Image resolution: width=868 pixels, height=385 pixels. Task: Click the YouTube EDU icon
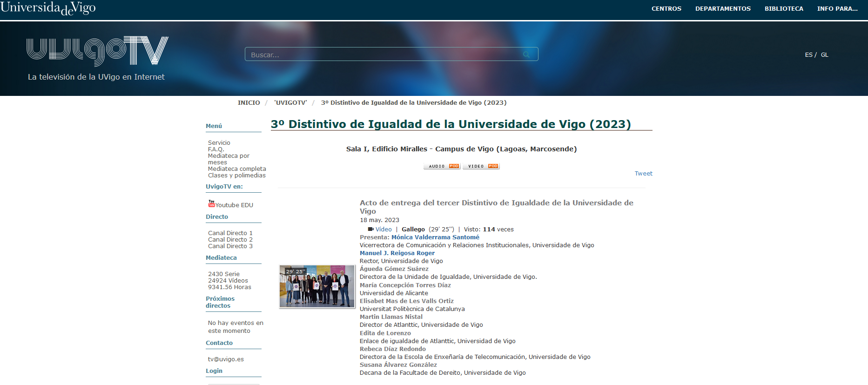pyautogui.click(x=211, y=203)
